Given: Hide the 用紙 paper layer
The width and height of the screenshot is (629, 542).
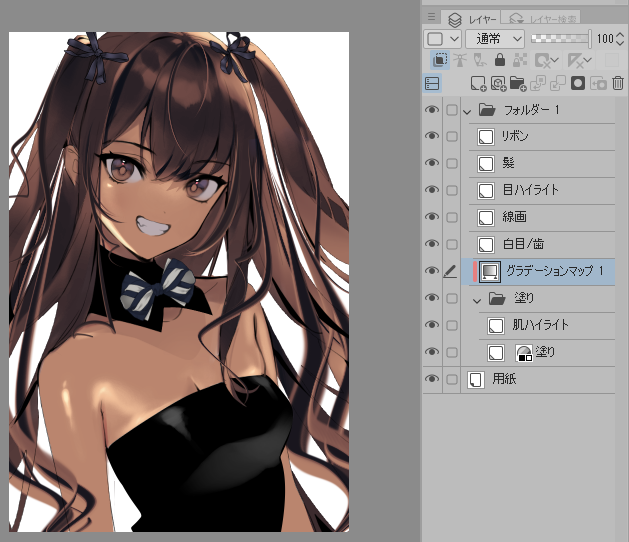Looking at the screenshot, I should click(432, 379).
